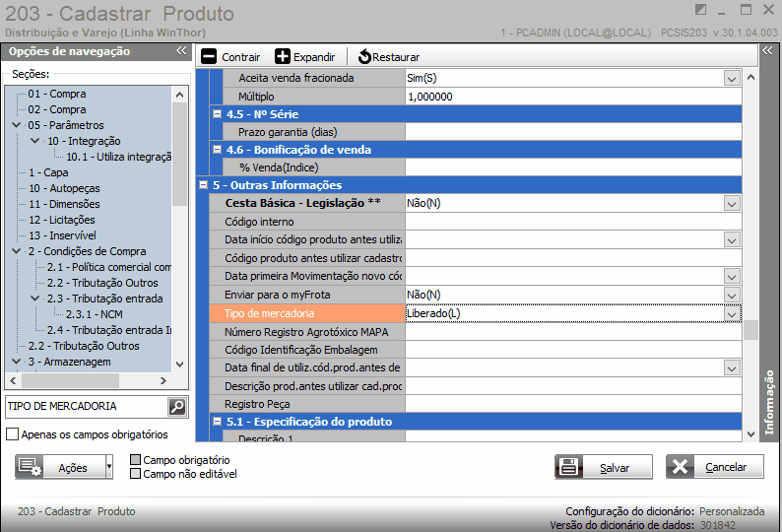Image resolution: width=782 pixels, height=532 pixels.
Task: Open Cesta Básica - Legislação dropdown
Action: pos(732,204)
